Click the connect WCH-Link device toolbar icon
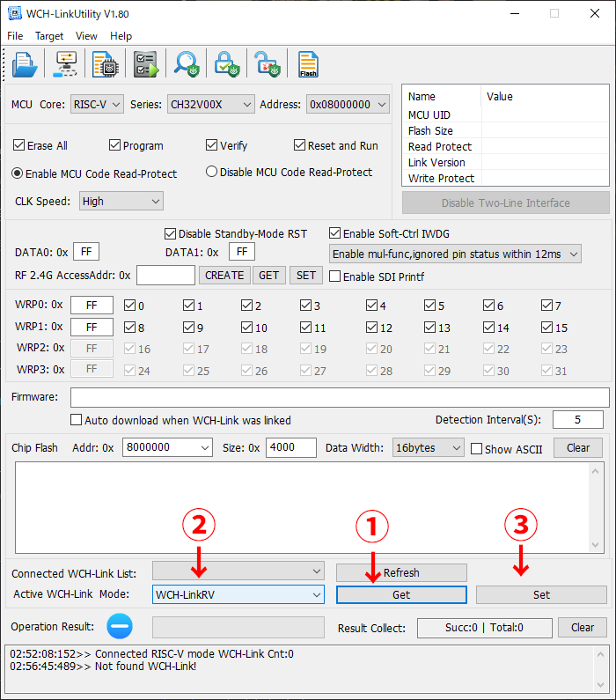This screenshot has height=700, width=616. (x=66, y=64)
